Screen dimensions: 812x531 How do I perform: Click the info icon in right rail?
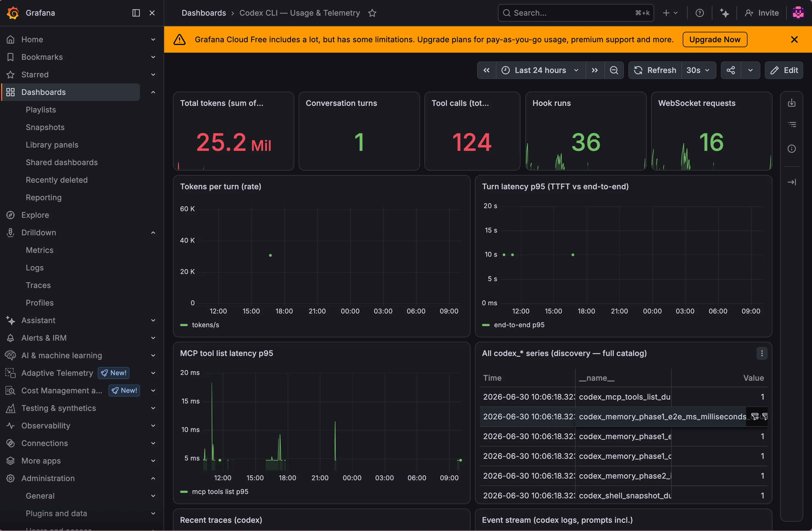tap(791, 149)
